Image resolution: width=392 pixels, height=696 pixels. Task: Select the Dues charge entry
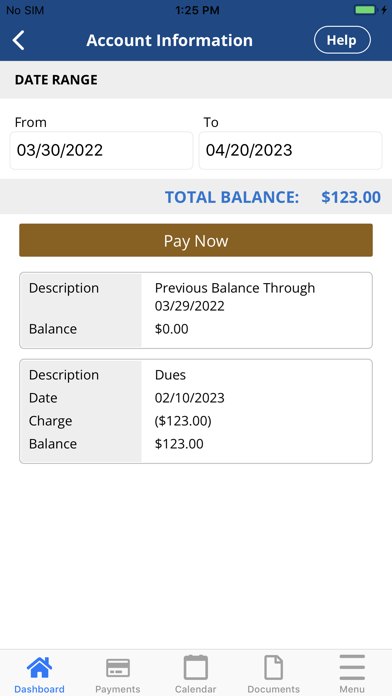196,411
